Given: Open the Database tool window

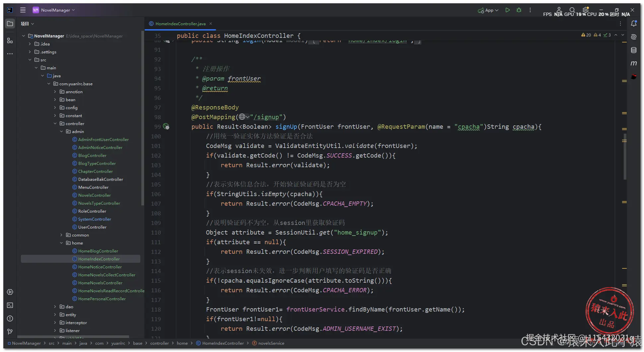Looking at the screenshot, I should point(634,50).
